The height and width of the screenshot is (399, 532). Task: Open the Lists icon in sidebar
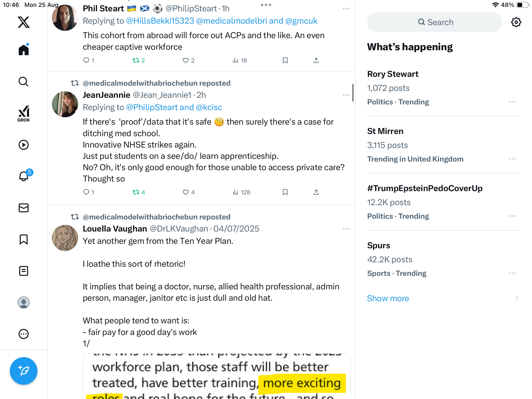pos(24,271)
